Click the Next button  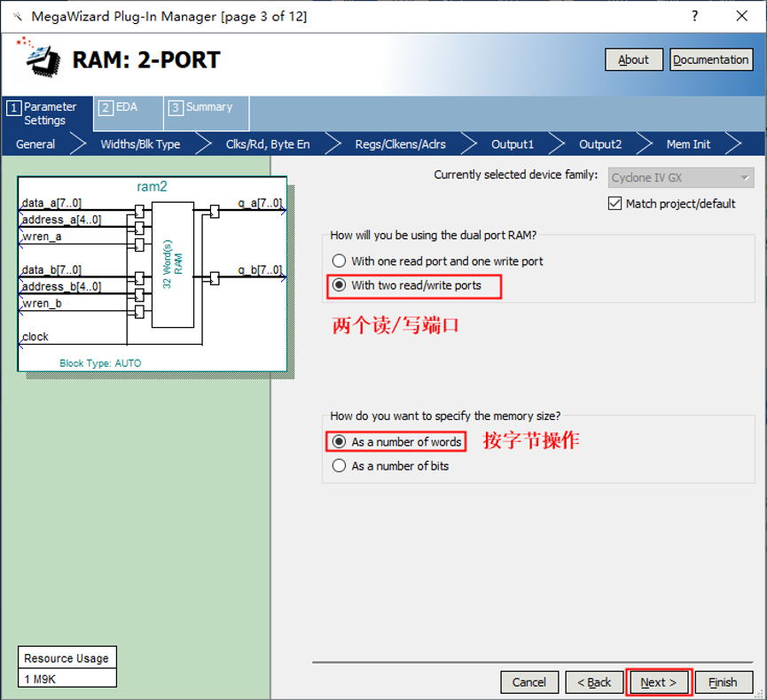[x=658, y=682]
